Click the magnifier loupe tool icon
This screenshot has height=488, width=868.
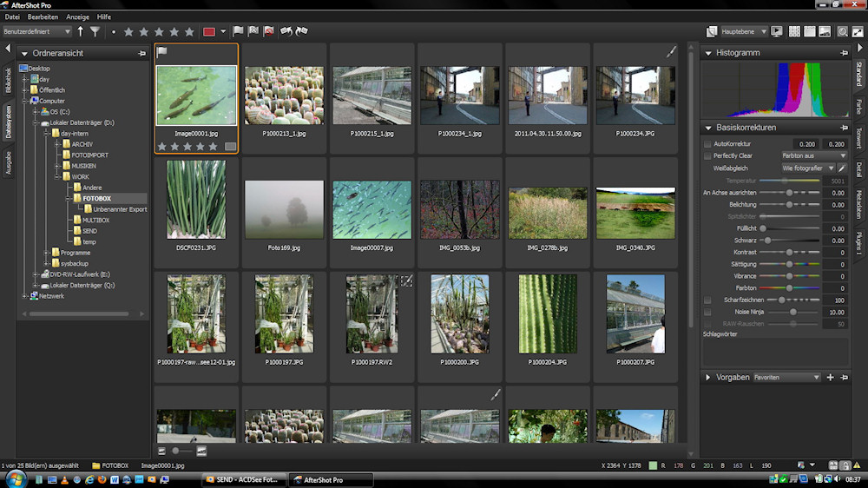point(842,31)
